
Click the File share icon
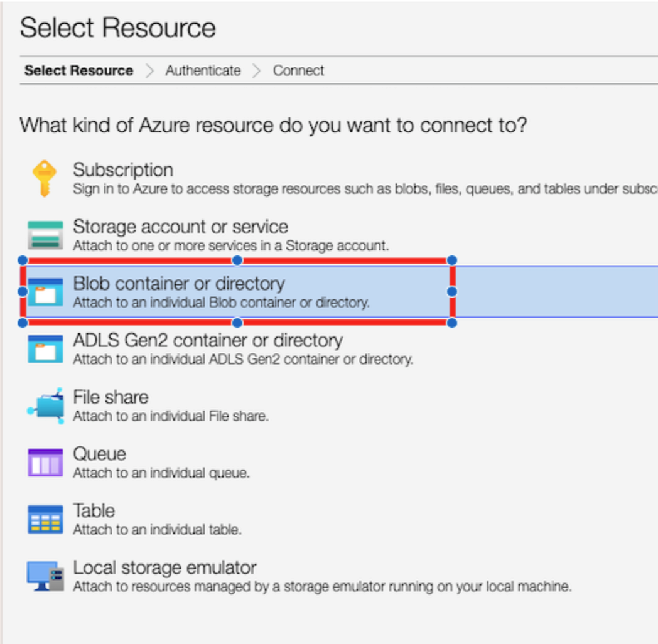pos(46,405)
